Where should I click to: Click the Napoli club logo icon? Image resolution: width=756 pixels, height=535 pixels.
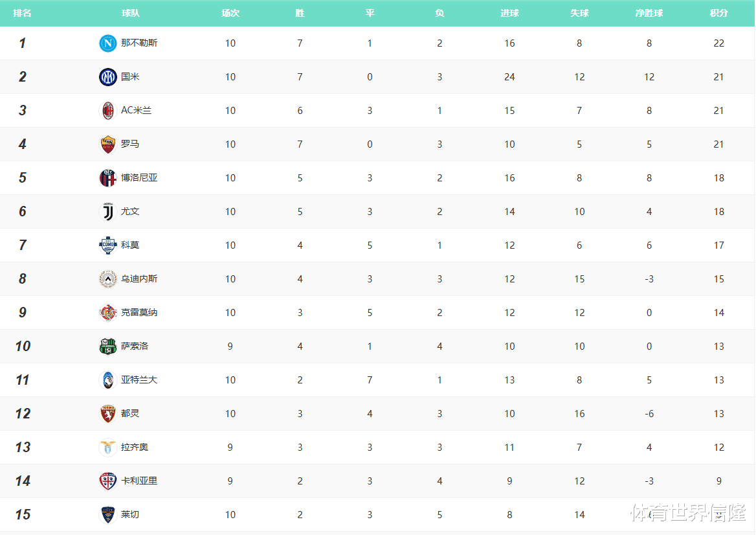107,43
